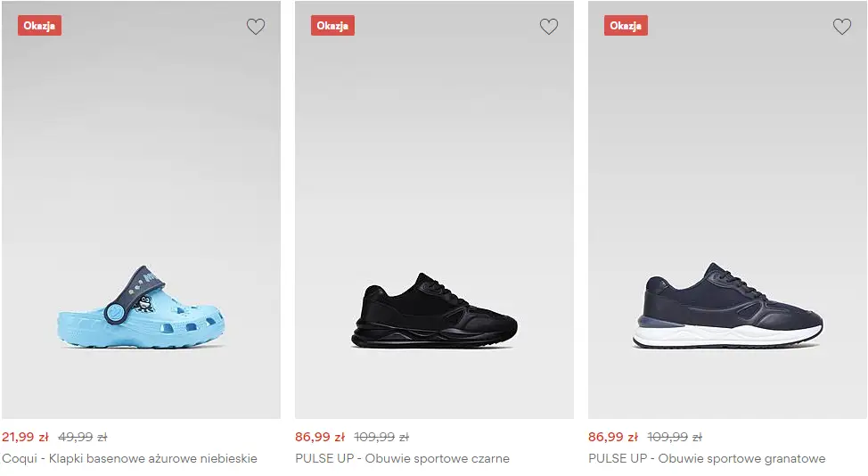The height and width of the screenshot is (476, 868).
Task: Click 86,99 zł price of navy sneakers
Action: coord(612,437)
